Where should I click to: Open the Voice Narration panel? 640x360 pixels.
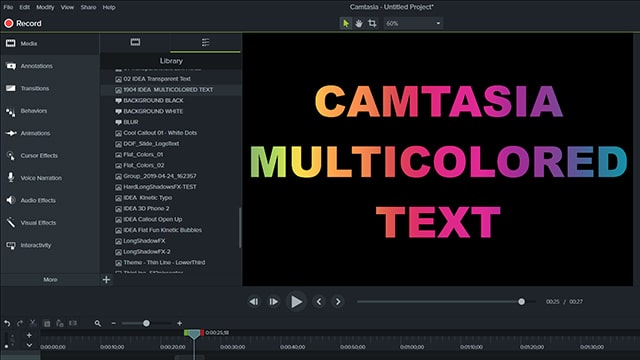pos(50,178)
